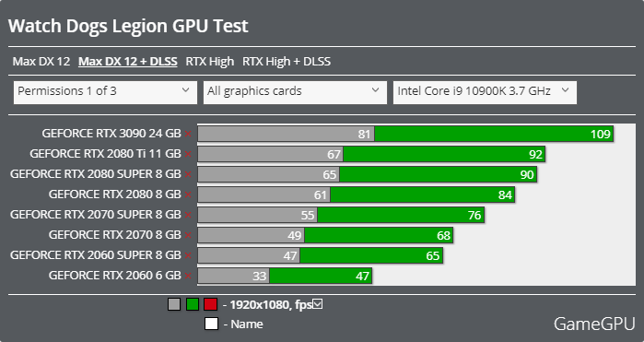This screenshot has height=342, width=644.
Task: Click the gray legend color swatch
Action: click(x=174, y=304)
